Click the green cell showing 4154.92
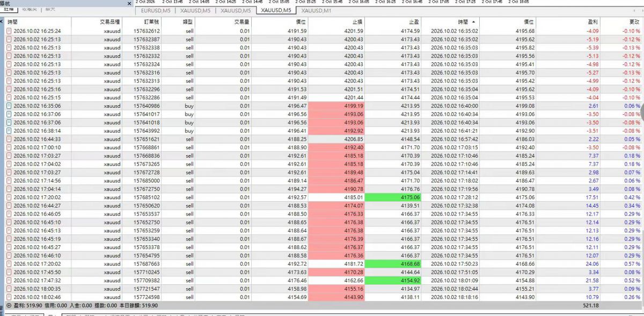 (394, 280)
